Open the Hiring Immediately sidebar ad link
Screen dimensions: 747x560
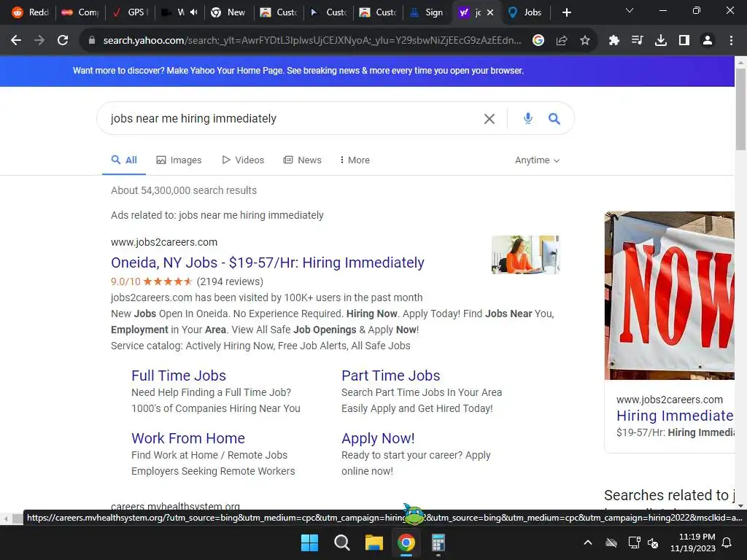pyautogui.click(x=675, y=416)
